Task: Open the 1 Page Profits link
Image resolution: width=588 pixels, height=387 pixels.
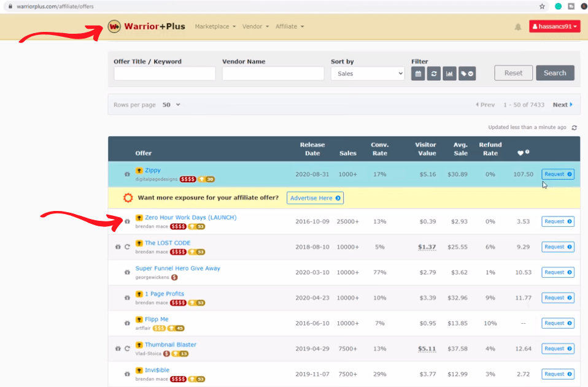Action: pos(164,294)
